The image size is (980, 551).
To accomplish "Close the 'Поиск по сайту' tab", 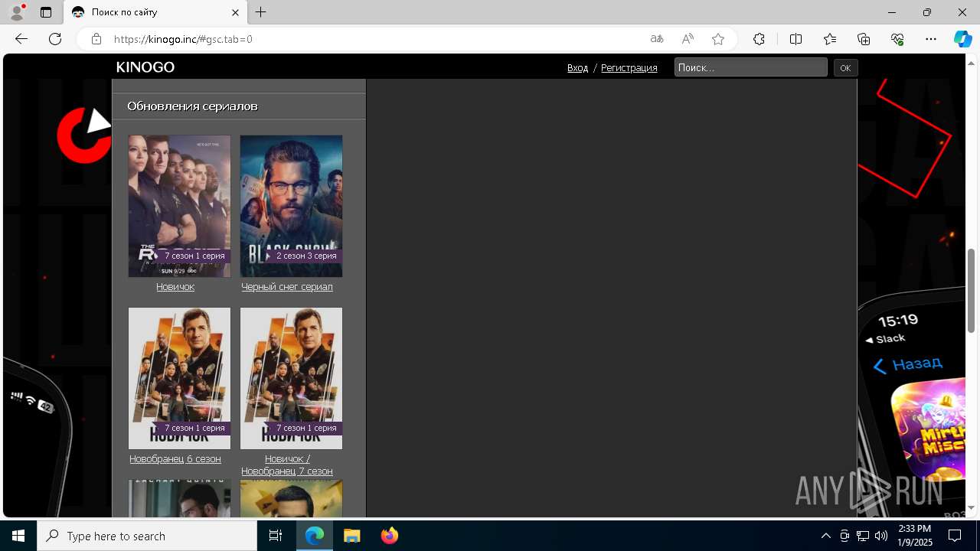I will tap(236, 12).
